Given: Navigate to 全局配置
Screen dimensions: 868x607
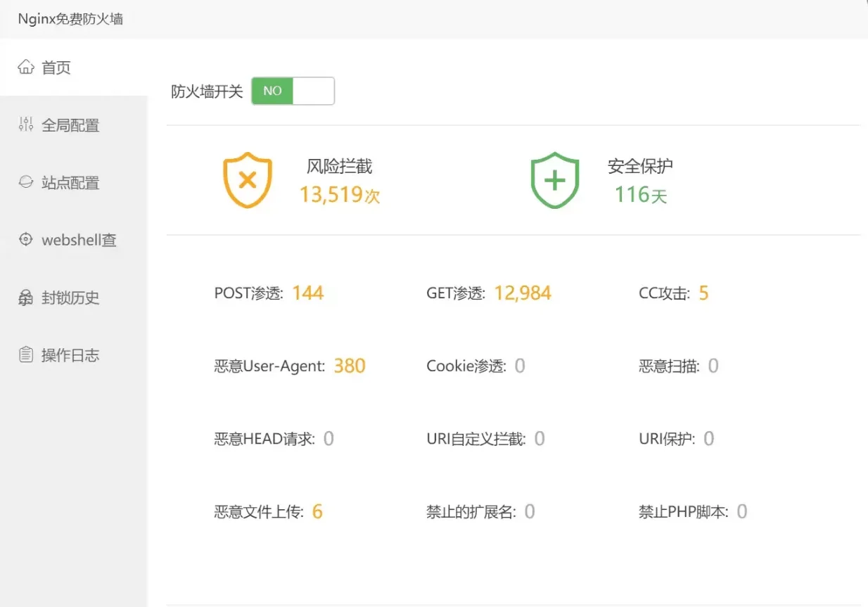Looking at the screenshot, I should [x=72, y=124].
